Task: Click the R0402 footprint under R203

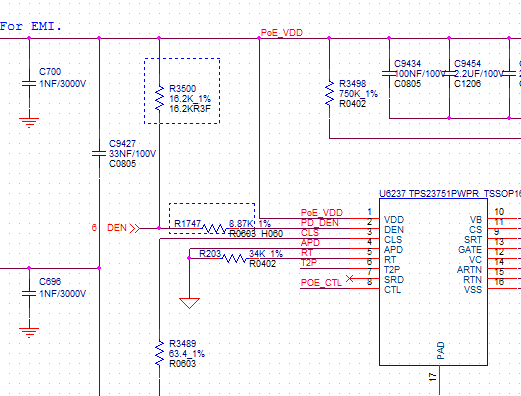Action: [263, 264]
